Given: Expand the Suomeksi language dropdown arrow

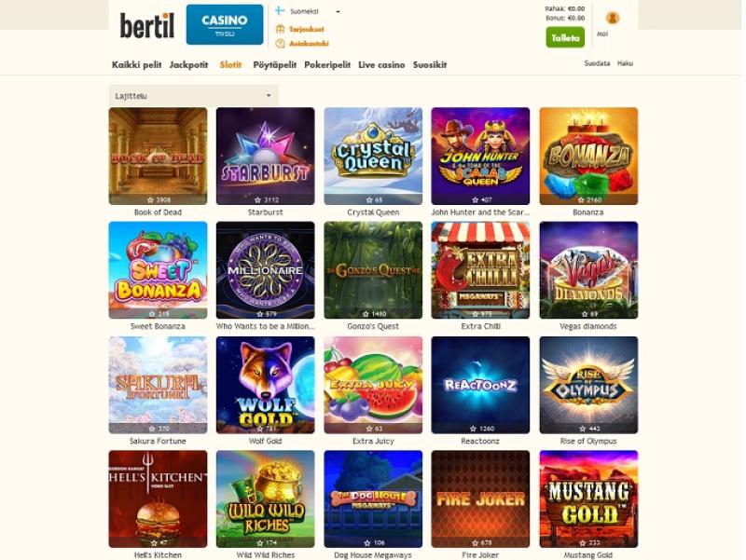Looking at the screenshot, I should [338, 11].
